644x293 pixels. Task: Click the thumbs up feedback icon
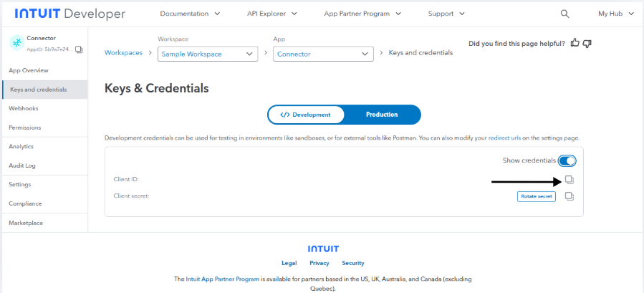575,44
